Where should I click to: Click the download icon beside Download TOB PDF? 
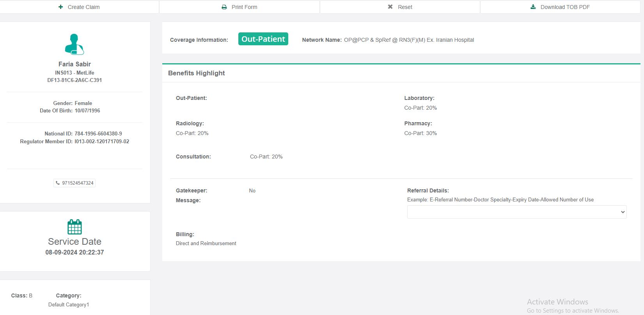533,7
